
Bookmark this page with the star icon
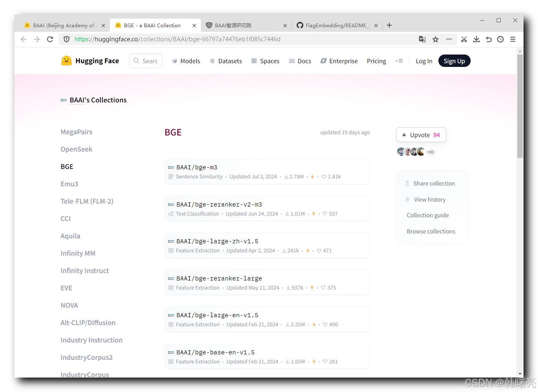point(436,39)
